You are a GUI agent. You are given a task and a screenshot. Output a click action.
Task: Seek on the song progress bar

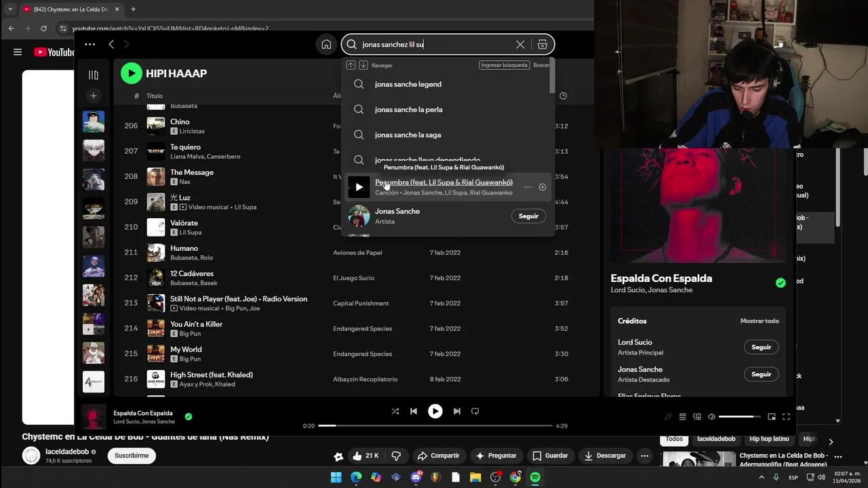coord(435,426)
